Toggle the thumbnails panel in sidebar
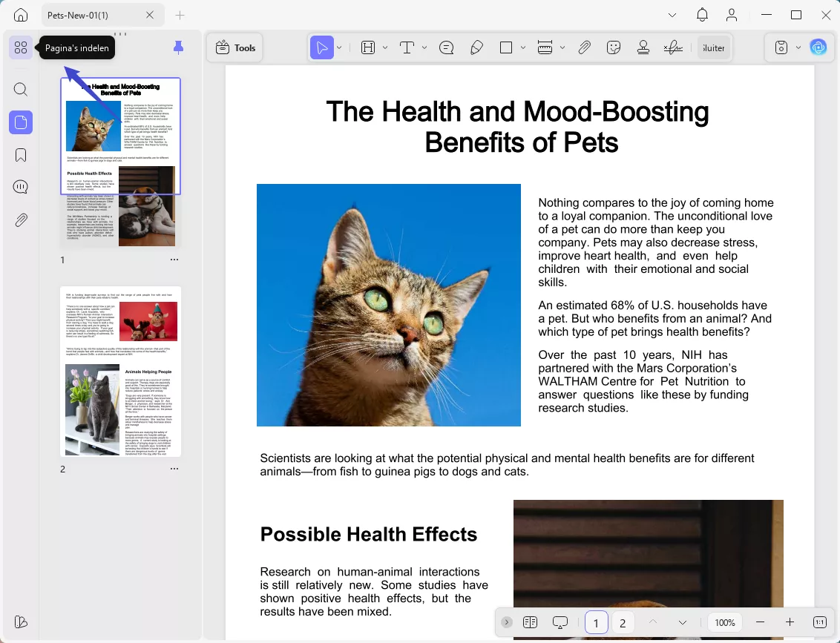The width and height of the screenshot is (840, 643). point(21,122)
